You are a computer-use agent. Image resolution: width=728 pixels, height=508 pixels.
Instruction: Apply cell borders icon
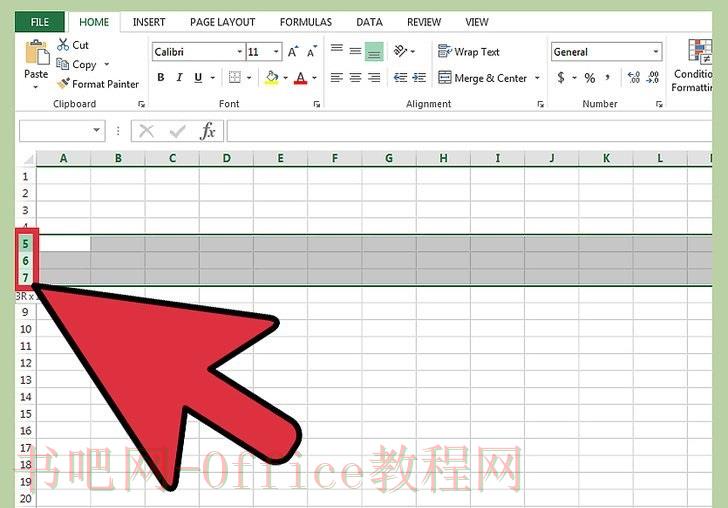[235, 78]
